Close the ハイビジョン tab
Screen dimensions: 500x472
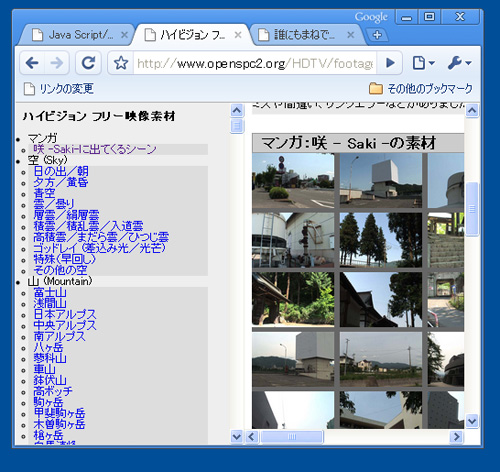click(x=238, y=35)
